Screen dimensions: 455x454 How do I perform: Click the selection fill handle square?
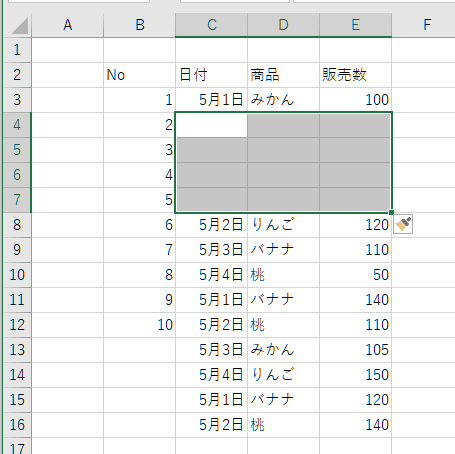pyautogui.click(x=391, y=212)
